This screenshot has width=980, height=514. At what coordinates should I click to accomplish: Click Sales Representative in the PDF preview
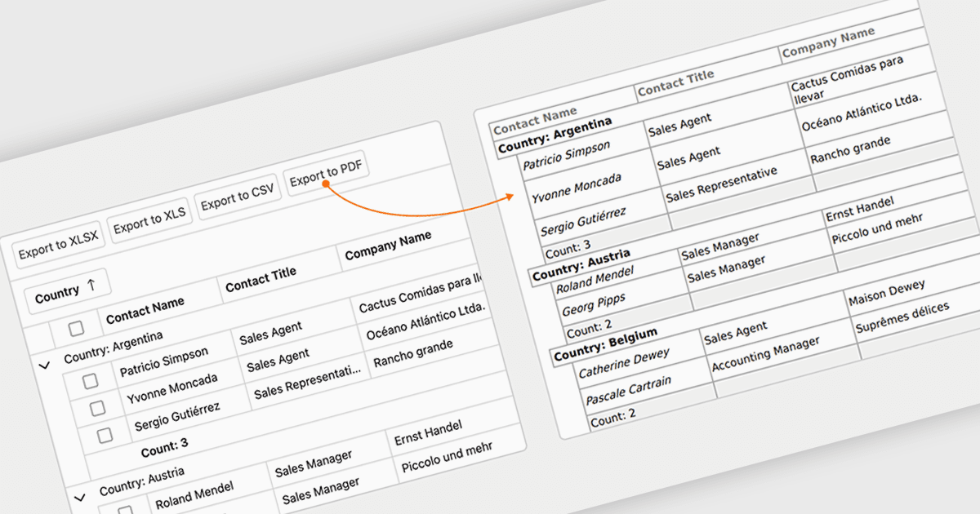click(721, 185)
